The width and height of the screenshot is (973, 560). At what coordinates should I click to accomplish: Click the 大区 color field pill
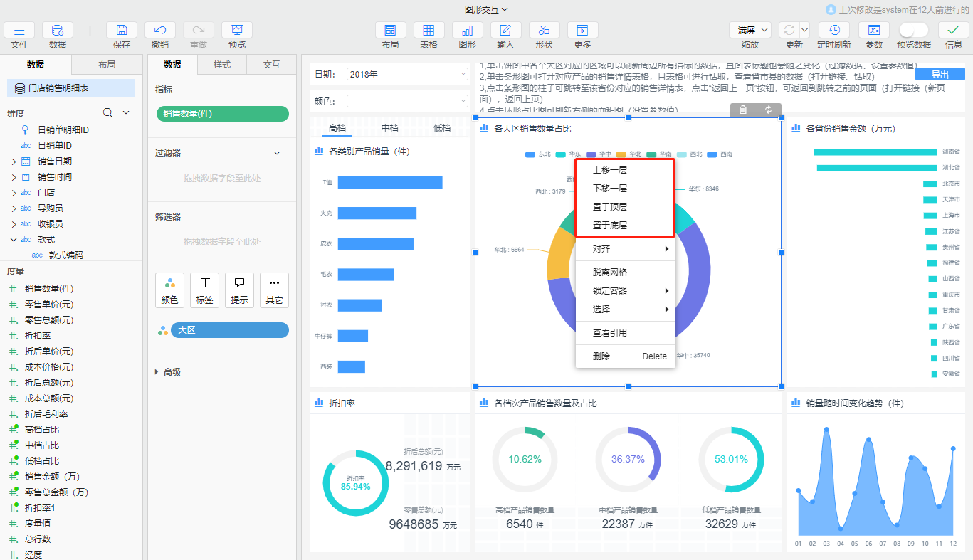pyautogui.click(x=230, y=330)
